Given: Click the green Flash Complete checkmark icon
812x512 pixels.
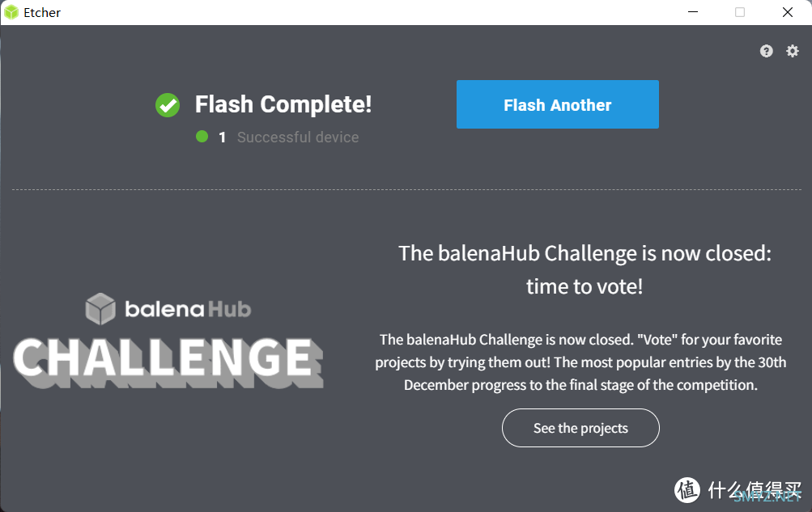Looking at the screenshot, I should point(168,105).
